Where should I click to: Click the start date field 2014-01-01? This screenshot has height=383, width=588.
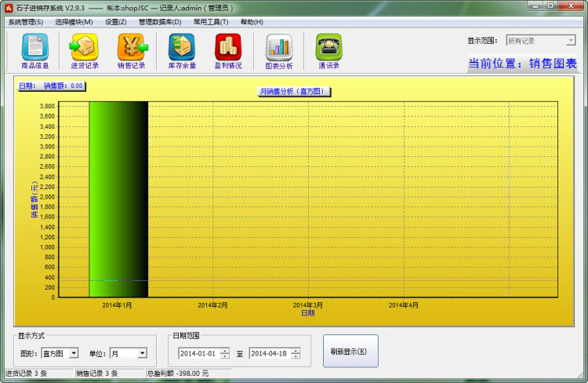[x=198, y=354]
